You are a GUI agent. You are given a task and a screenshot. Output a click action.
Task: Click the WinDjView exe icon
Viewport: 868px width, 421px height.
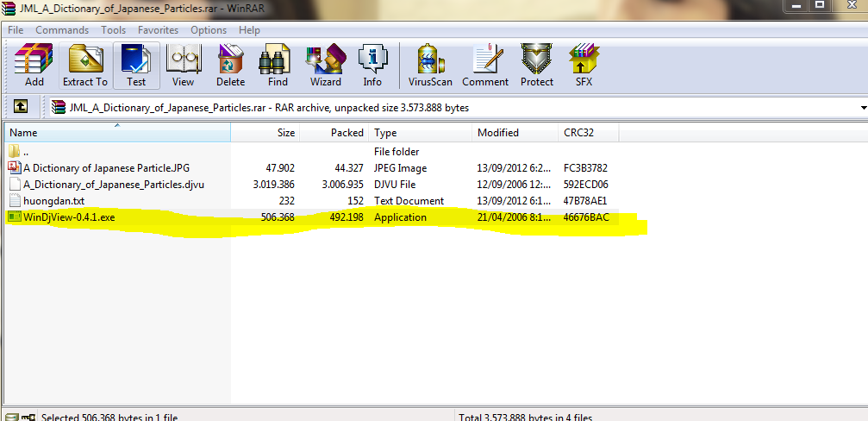(x=15, y=217)
